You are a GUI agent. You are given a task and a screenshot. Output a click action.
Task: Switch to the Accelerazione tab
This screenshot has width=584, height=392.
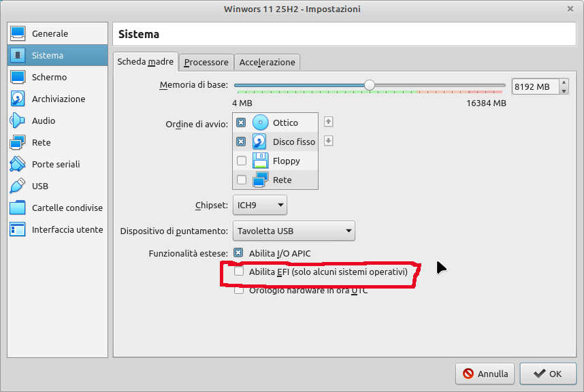click(267, 62)
